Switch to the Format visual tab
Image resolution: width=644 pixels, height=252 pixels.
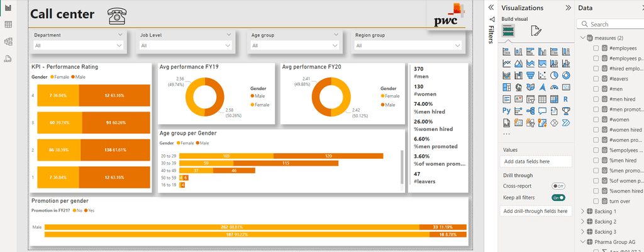(536, 31)
